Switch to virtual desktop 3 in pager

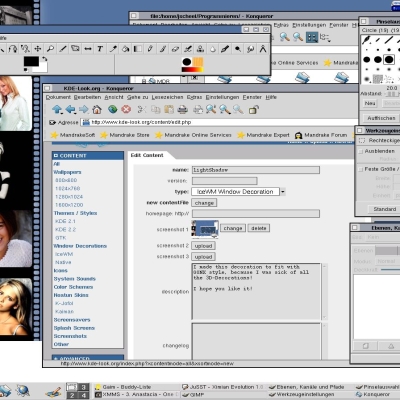coord(84,387)
